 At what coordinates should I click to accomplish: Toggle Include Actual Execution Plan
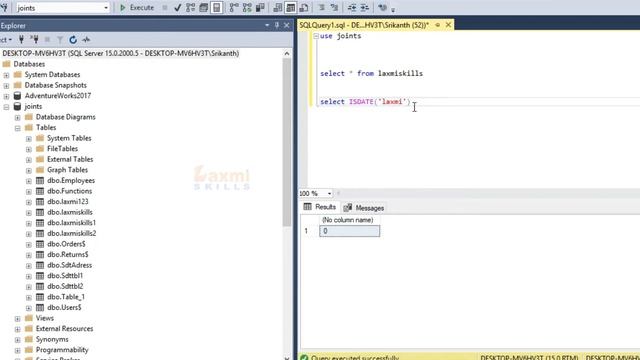tap(234, 8)
